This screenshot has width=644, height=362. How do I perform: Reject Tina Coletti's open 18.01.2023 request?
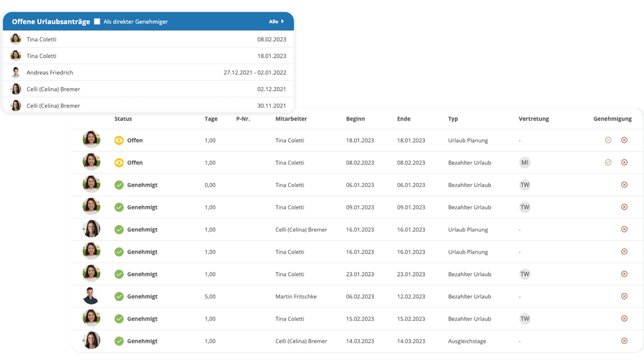tap(625, 140)
